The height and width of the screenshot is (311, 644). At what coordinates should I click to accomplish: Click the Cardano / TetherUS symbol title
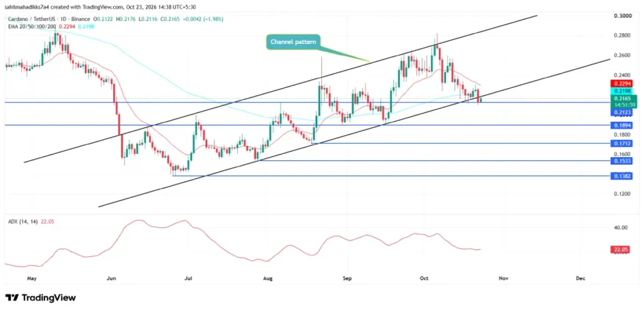click(x=32, y=19)
